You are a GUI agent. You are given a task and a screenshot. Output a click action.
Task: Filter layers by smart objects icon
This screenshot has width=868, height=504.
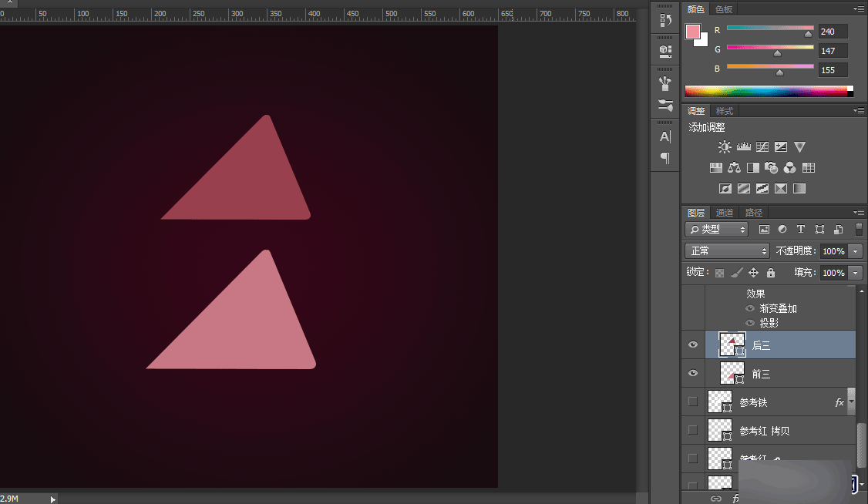pyautogui.click(x=839, y=229)
